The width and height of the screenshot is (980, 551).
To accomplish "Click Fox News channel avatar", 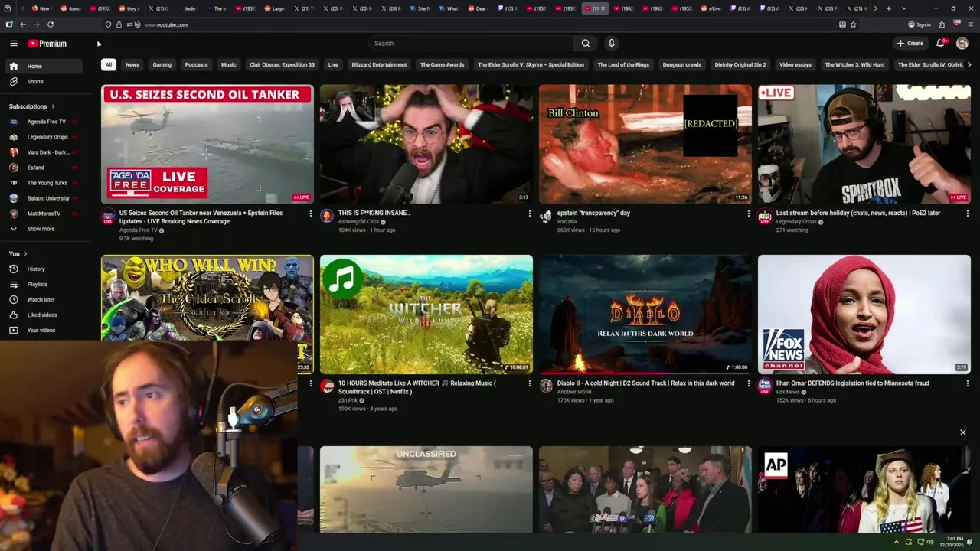I will 765,386.
